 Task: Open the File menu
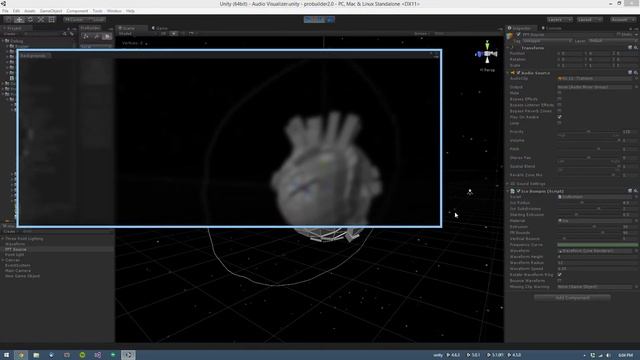(x=5, y=11)
